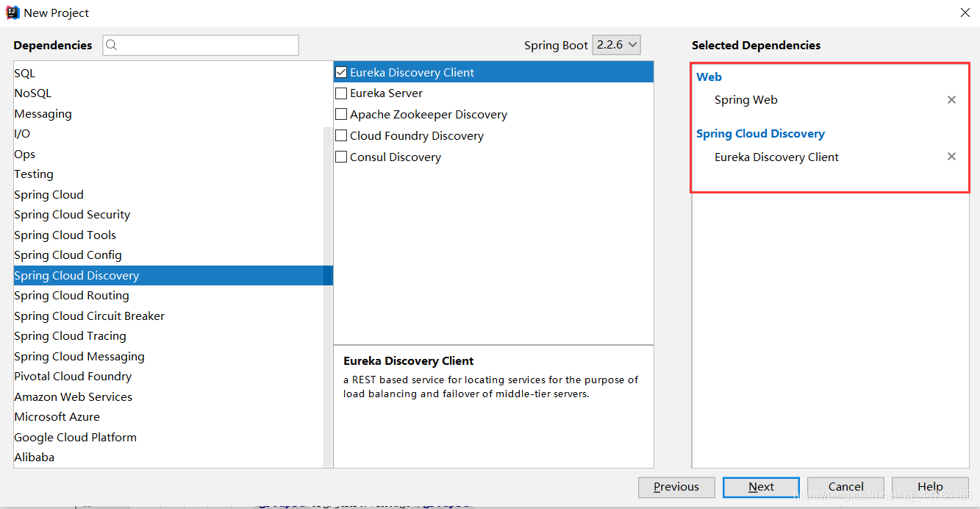The width and height of the screenshot is (980, 509).
Task: Open the Spring Boot version dropdown
Action: point(617,45)
